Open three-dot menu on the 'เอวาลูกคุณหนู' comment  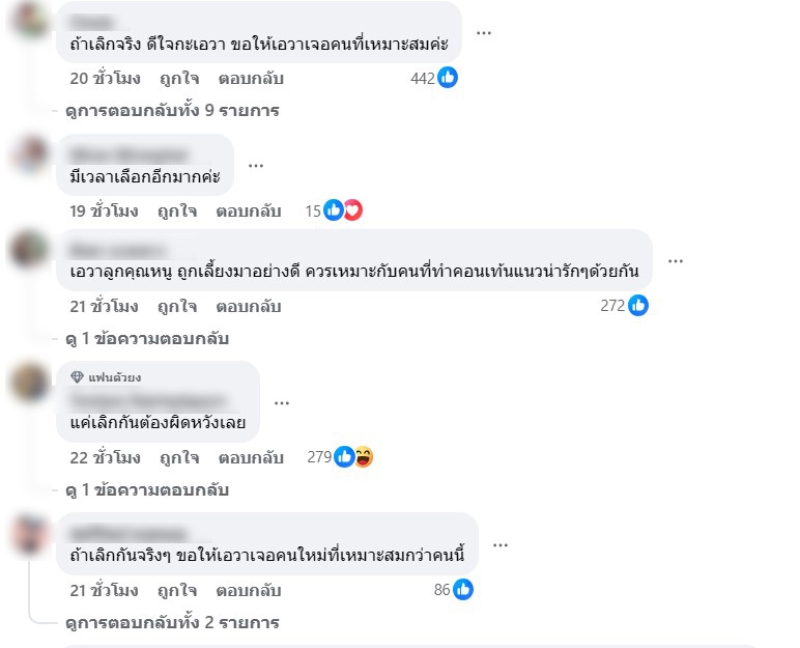click(676, 261)
